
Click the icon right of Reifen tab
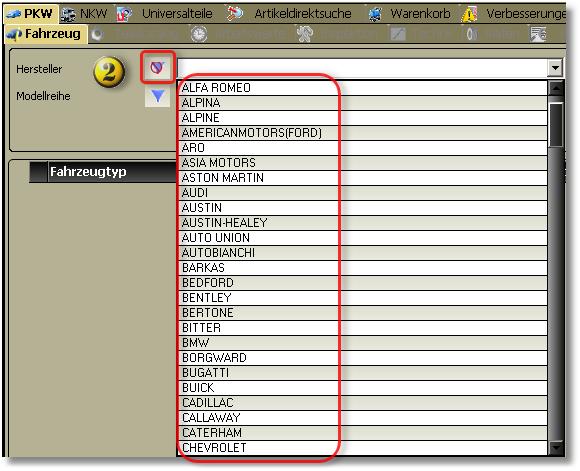pos(538,34)
